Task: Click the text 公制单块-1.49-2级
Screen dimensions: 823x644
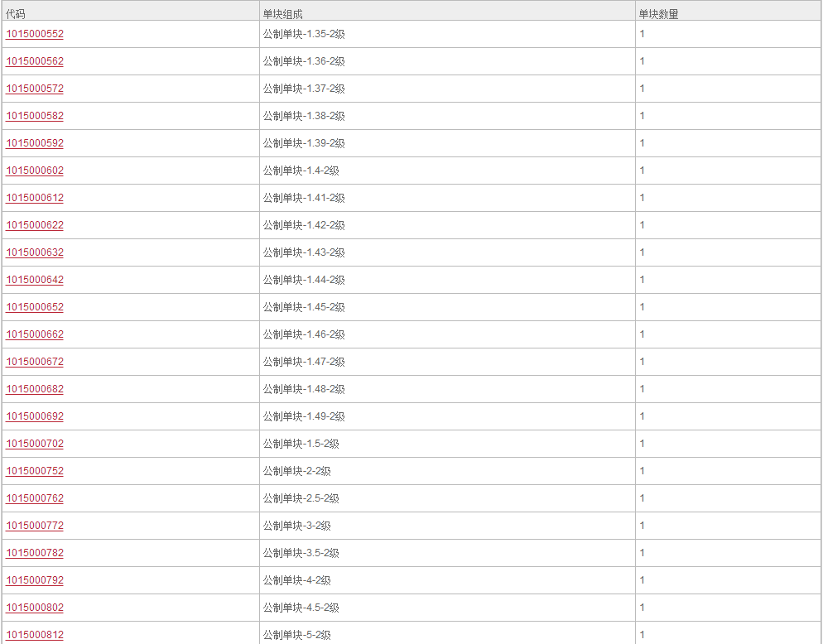Action: (304, 416)
